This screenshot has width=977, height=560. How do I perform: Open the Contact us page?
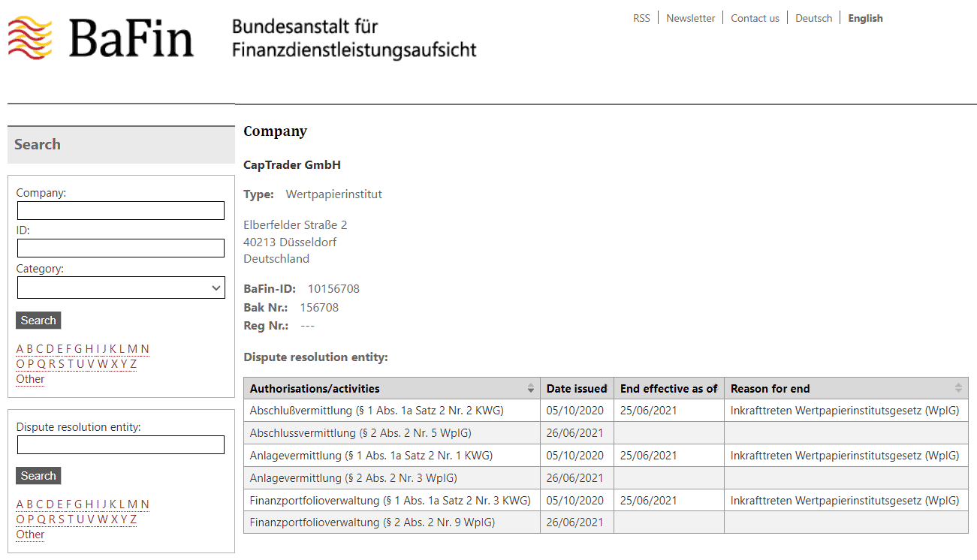[755, 18]
